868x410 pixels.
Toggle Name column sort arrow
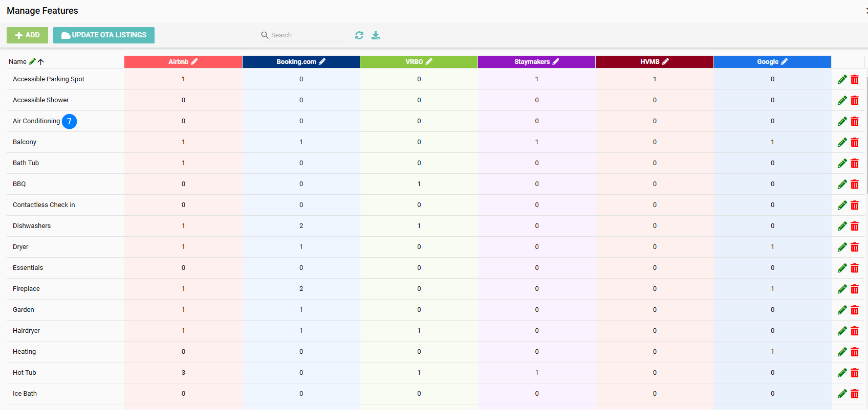[x=41, y=61]
